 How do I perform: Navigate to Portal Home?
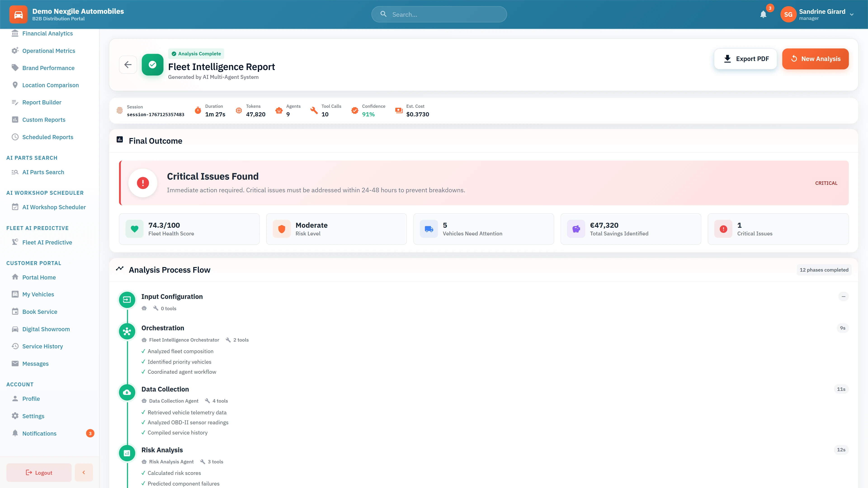pyautogui.click(x=39, y=277)
